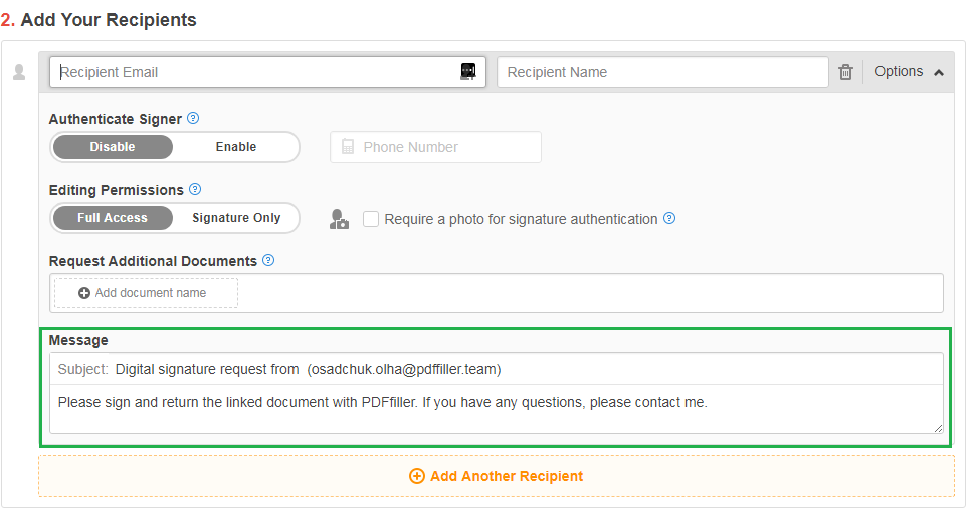Viewport: 978px width, 524px height.
Task: Select Disable for Authenticate Signer
Action: [112, 147]
